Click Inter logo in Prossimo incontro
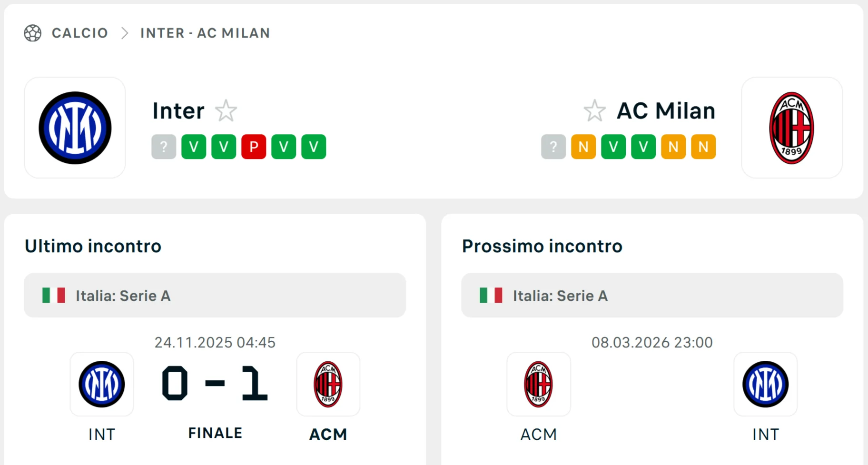868x465 pixels. [x=765, y=384]
